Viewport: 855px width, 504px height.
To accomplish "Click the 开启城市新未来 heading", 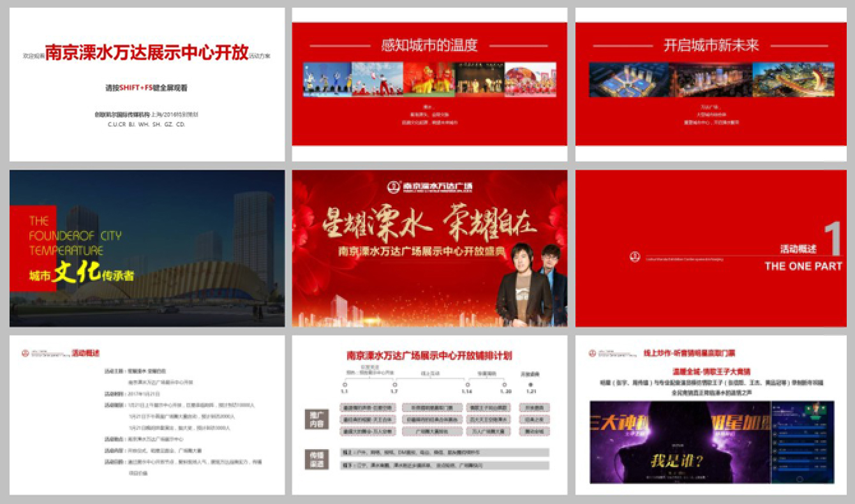I will click(711, 45).
